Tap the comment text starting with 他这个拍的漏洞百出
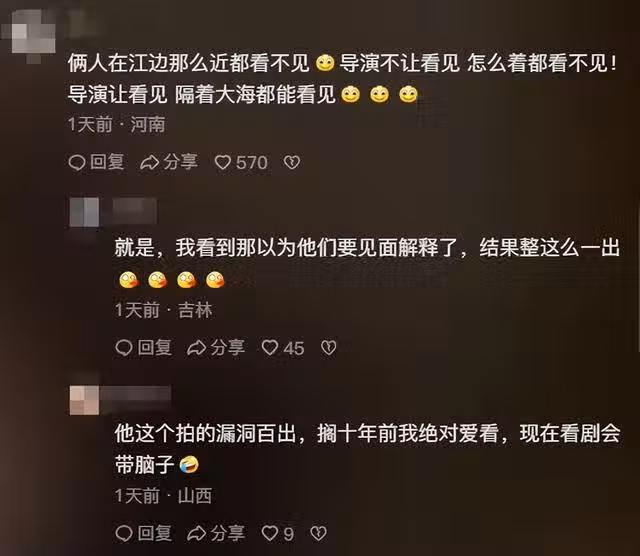 point(367,449)
